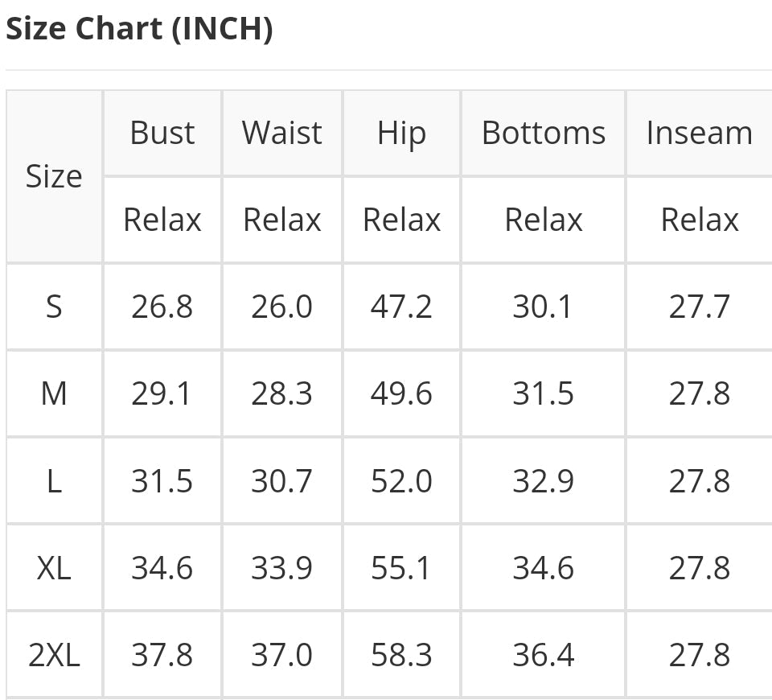Select the Inseam column header
The height and width of the screenshot is (700, 772).
pos(699,133)
